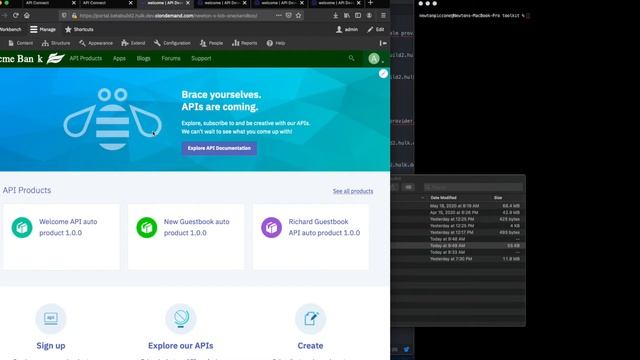Image resolution: width=640 pixels, height=360 pixels.
Task: Open the Extend admin menu
Action: [x=133, y=43]
